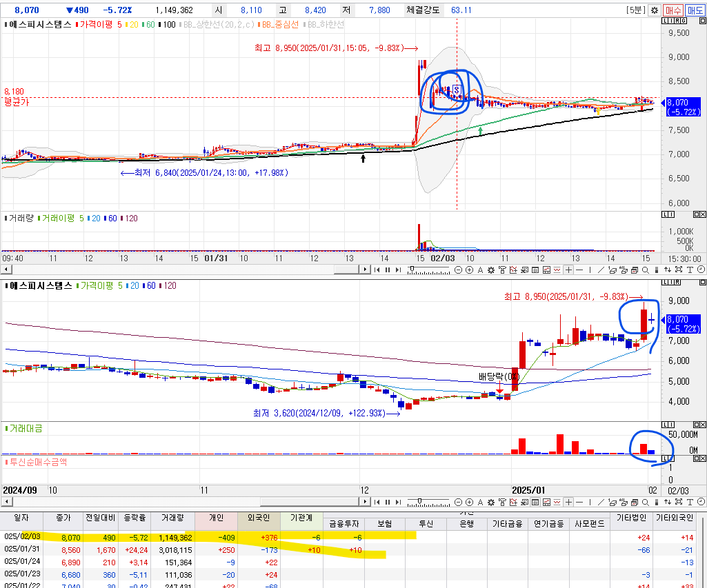Select trend line tool in 5-minute chart toolbar
The width and height of the screenshot is (707, 588).
pos(601,270)
